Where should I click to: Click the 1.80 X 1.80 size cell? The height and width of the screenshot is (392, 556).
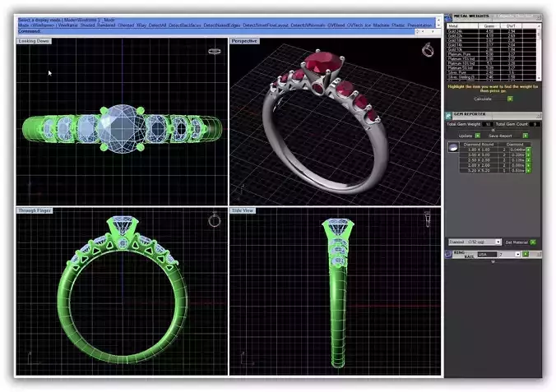point(479,150)
